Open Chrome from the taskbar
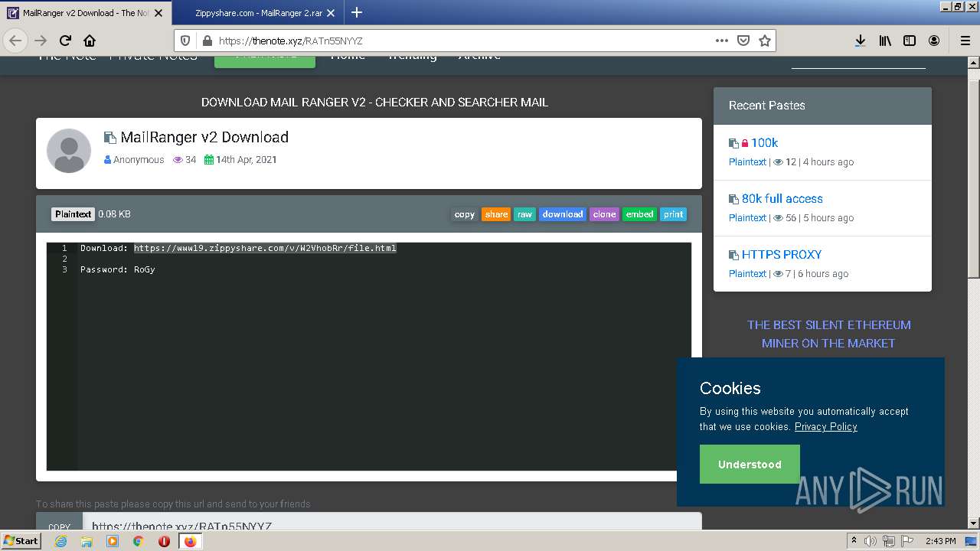This screenshot has height=551, width=980. point(139,540)
